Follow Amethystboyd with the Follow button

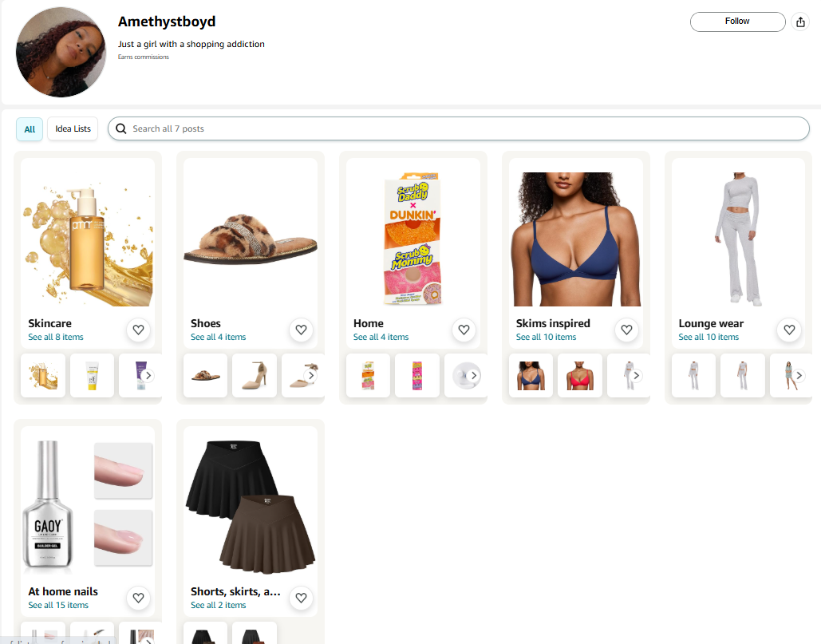coord(737,22)
